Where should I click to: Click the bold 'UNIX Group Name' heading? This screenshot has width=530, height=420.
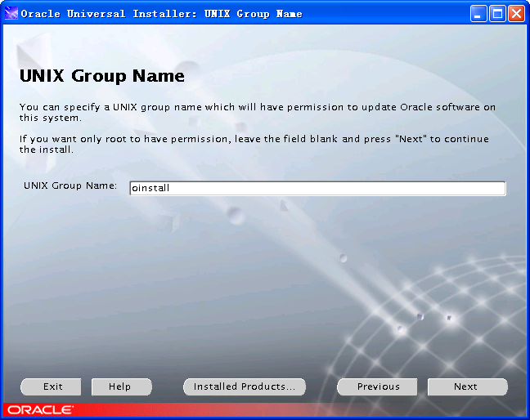pyautogui.click(x=101, y=77)
